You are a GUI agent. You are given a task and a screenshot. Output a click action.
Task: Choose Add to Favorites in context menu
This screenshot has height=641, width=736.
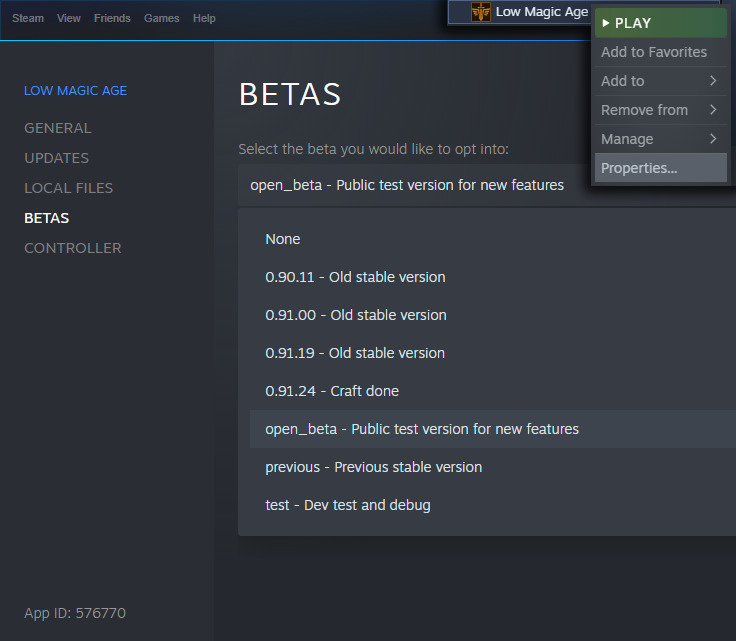[654, 52]
